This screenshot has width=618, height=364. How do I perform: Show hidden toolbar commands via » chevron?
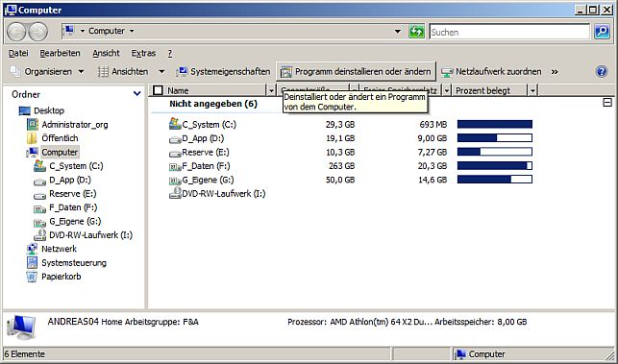coord(555,72)
